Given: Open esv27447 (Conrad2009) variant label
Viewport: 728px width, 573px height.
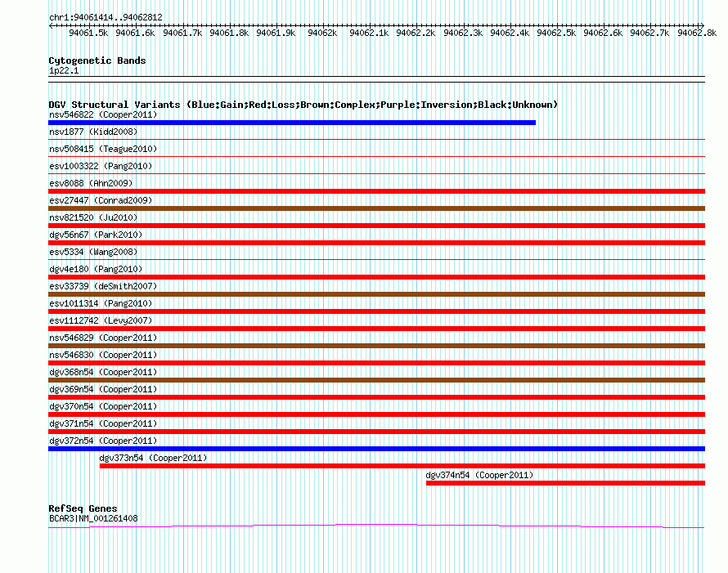Looking at the screenshot, I should pos(101,200).
